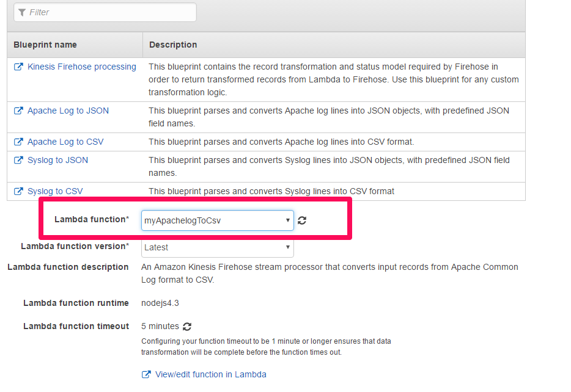Click external-link icon beside Syslog to CSV
The image size is (571, 392).
pyautogui.click(x=18, y=192)
